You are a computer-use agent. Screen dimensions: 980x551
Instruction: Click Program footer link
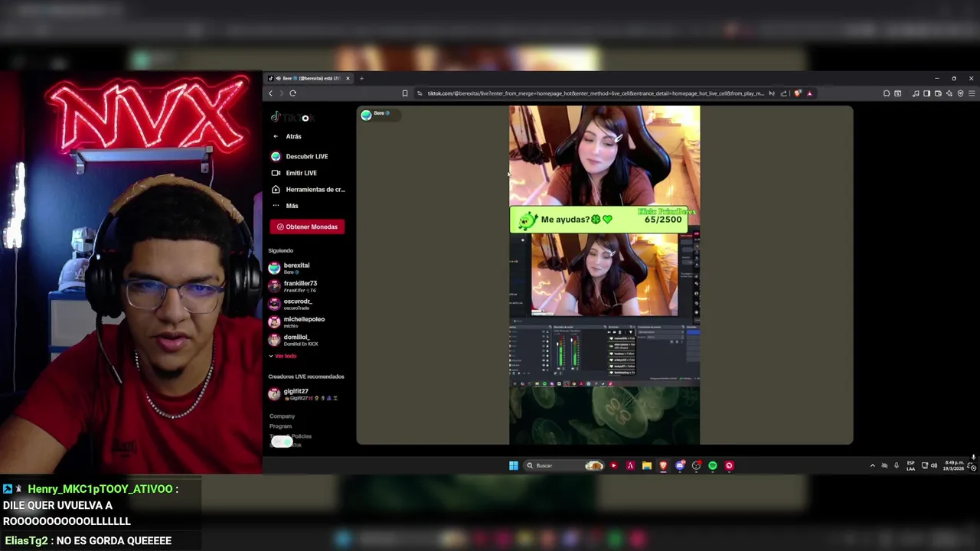click(280, 426)
